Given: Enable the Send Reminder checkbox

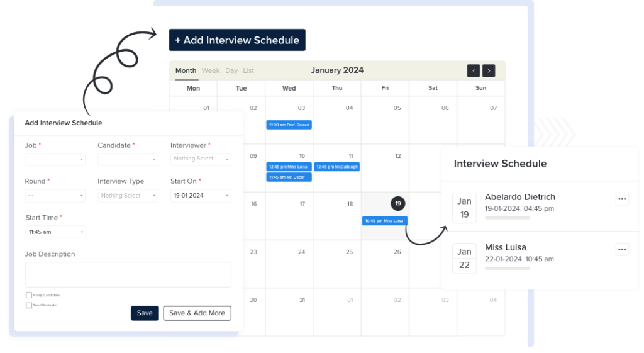Looking at the screenshot, I should point(29,305).
